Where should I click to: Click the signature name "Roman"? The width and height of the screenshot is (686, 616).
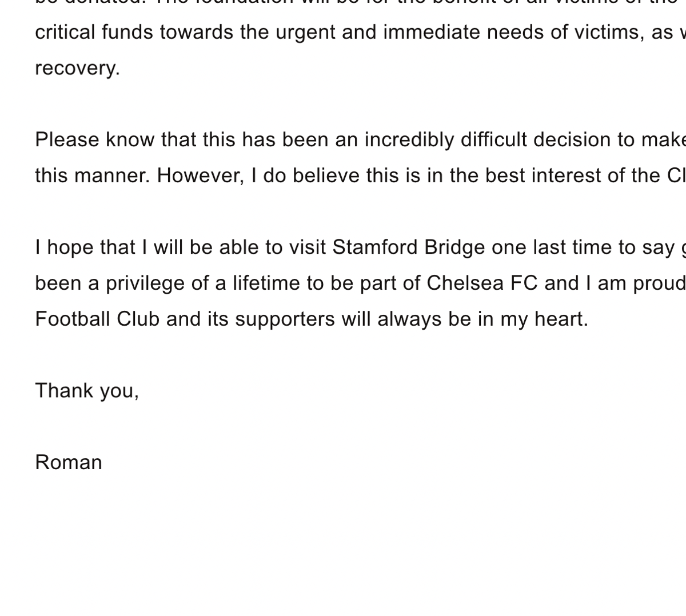(x=69, y=462)
